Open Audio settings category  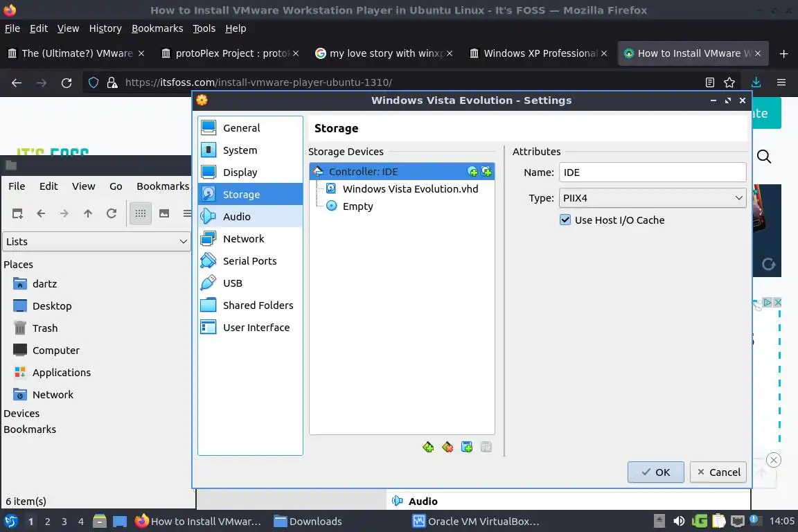250,216
